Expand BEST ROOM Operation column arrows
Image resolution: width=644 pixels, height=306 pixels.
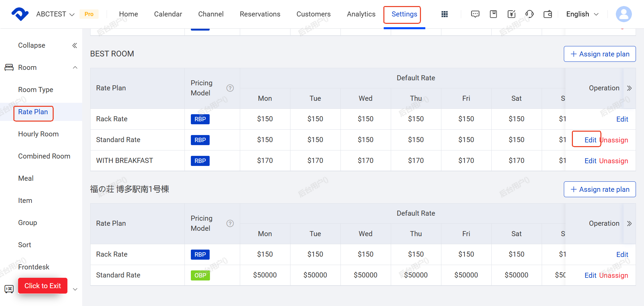(630, 88)
